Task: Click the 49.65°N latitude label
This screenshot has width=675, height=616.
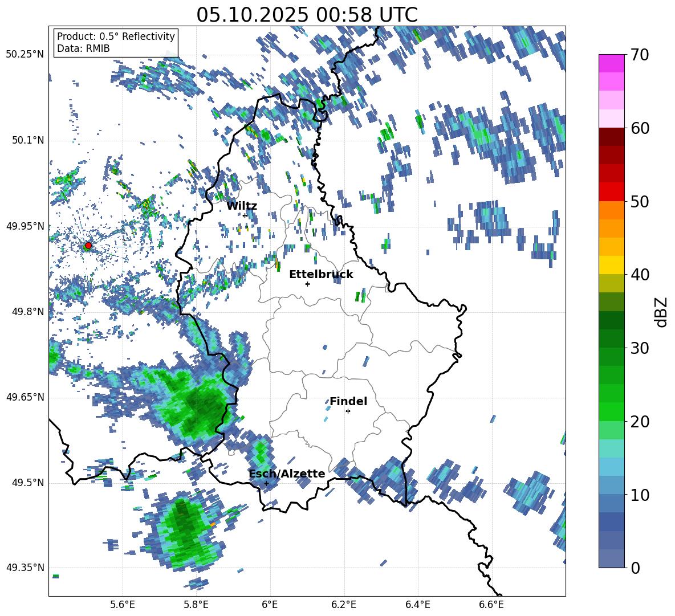Action: (25, 397)
